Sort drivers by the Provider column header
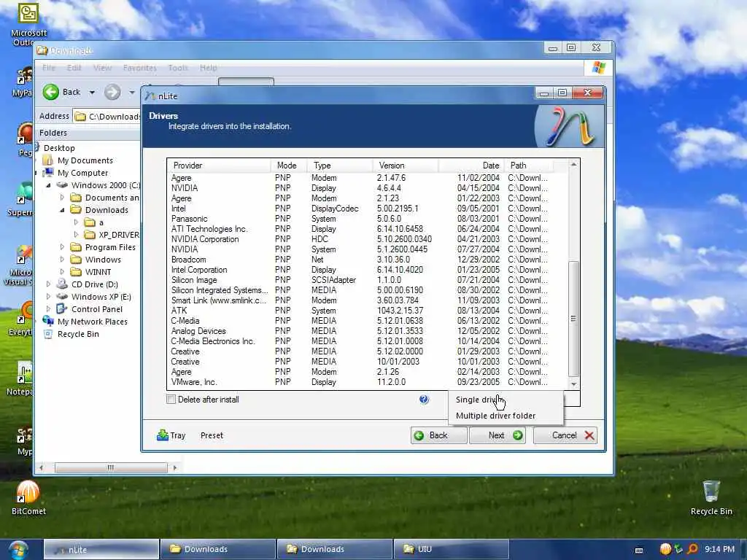 (x=219, y=166)
